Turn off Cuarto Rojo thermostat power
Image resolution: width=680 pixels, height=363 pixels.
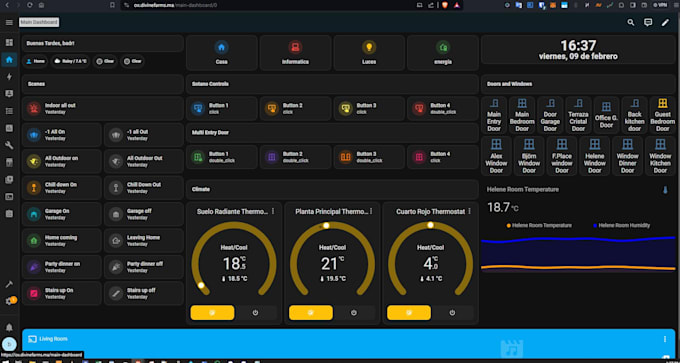point(452,313)
